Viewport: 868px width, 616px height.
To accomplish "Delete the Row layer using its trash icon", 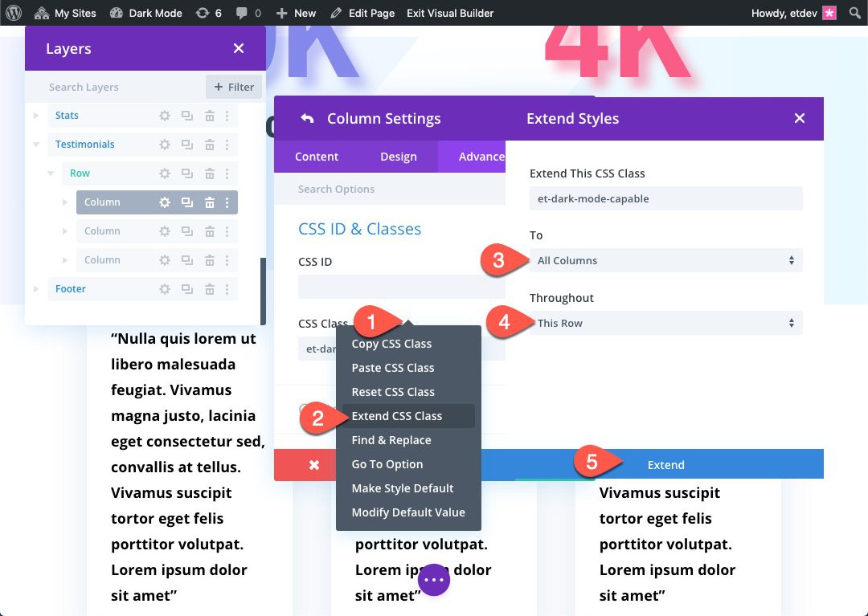I will coord(209,173).
